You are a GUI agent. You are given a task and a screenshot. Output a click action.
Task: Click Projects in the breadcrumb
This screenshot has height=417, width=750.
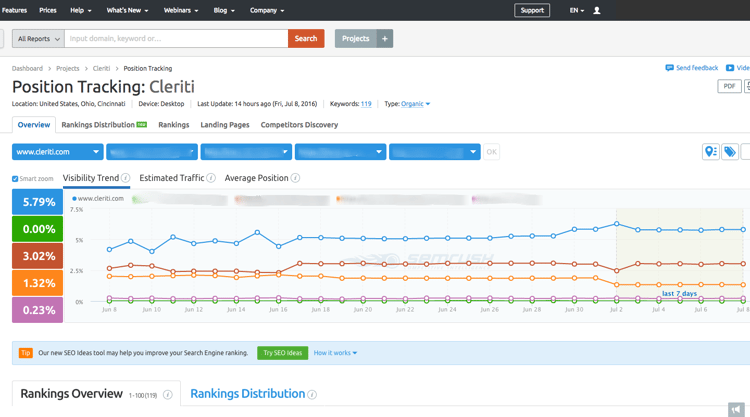[67, 68]
